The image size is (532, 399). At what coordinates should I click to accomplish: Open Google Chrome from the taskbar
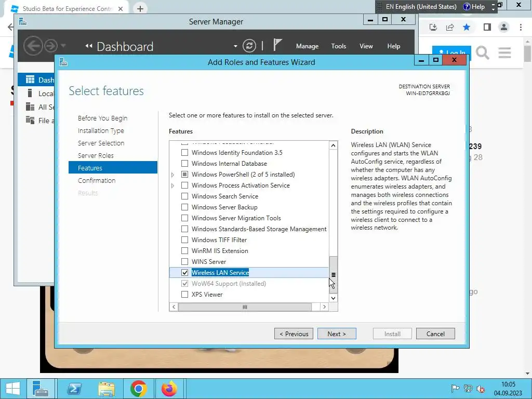138,389
